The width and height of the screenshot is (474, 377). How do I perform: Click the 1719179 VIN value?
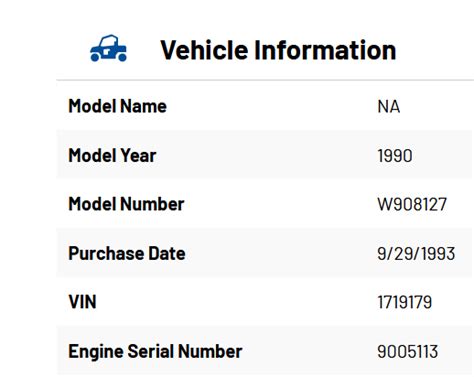405,302
